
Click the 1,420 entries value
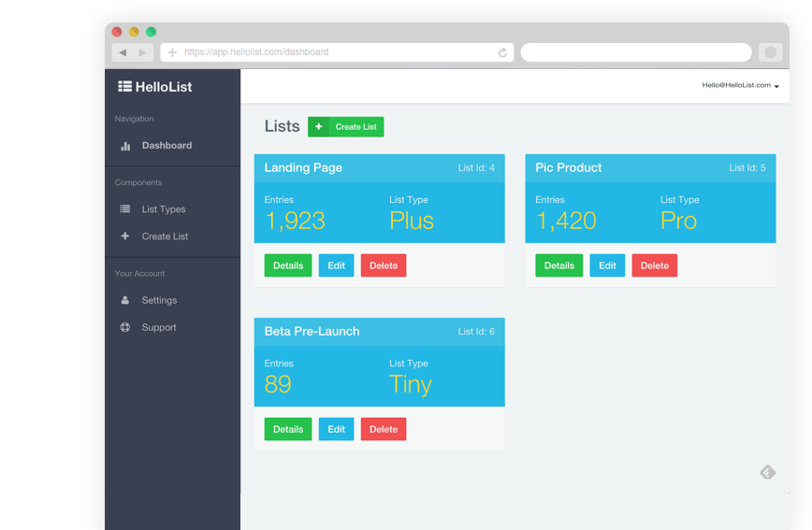point(566,221)
